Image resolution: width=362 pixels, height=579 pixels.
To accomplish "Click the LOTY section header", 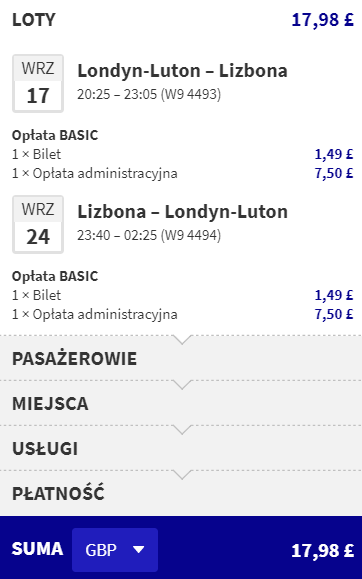I will (34, 20).
